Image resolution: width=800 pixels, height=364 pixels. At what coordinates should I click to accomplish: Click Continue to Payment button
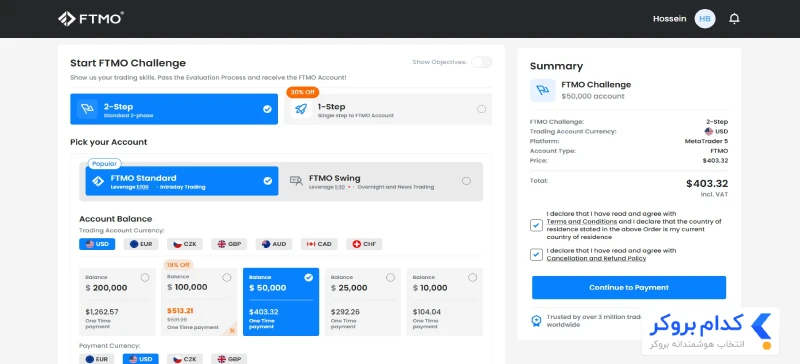coord(629,287)
